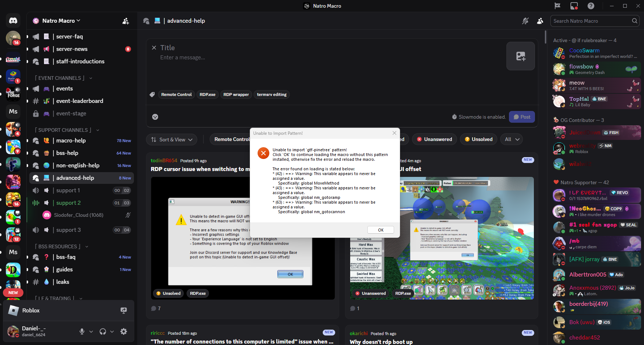Image resolution: width=644 pixels, height=345 pixels.
Task: Join the support 3 voice channel
Action: point(81,230)
